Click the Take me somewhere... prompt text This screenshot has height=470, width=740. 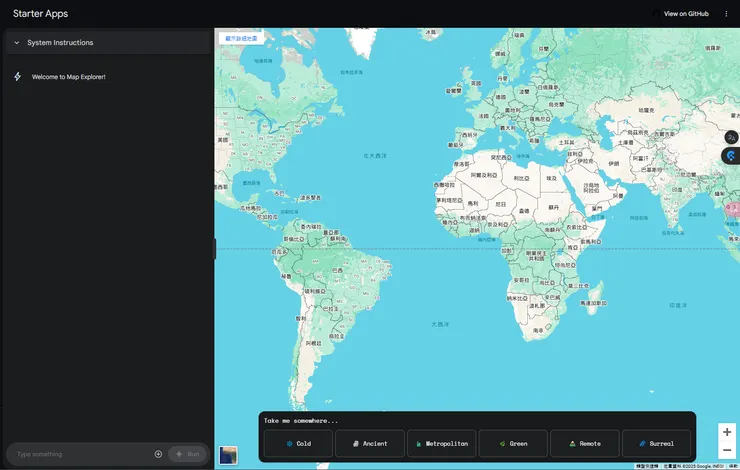[301, 420]
